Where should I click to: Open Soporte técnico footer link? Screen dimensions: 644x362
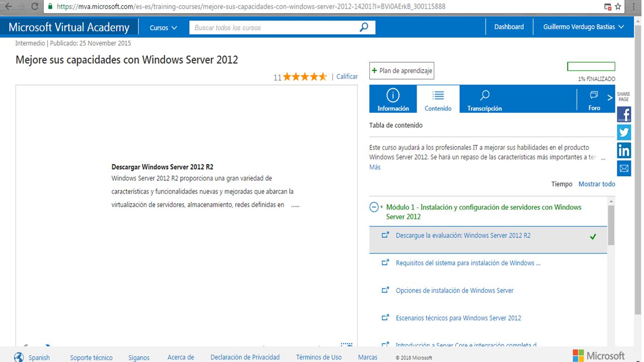(x=91, y=358)
